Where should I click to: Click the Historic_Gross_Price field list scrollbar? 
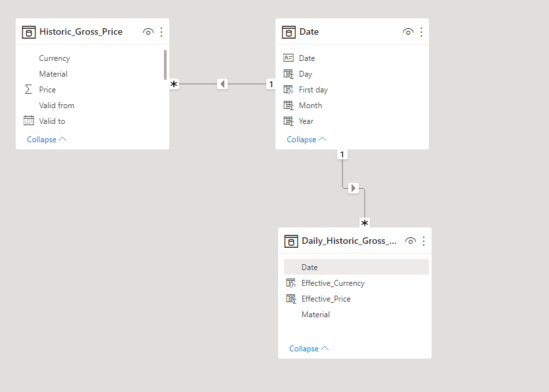point(165,65)
